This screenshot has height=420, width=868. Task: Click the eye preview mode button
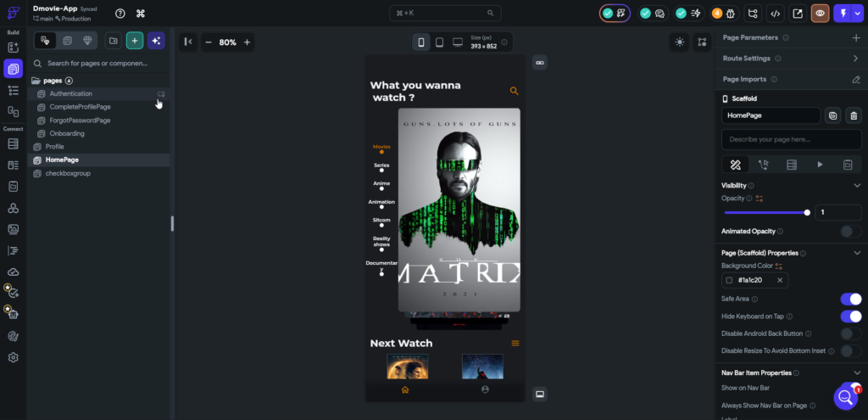coord(820,14)
